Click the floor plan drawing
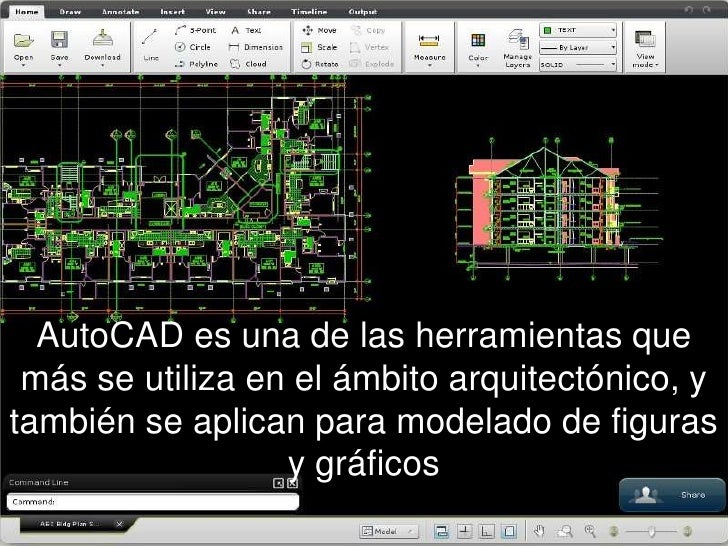Screen dimensions: 728x546 [186, 200]
